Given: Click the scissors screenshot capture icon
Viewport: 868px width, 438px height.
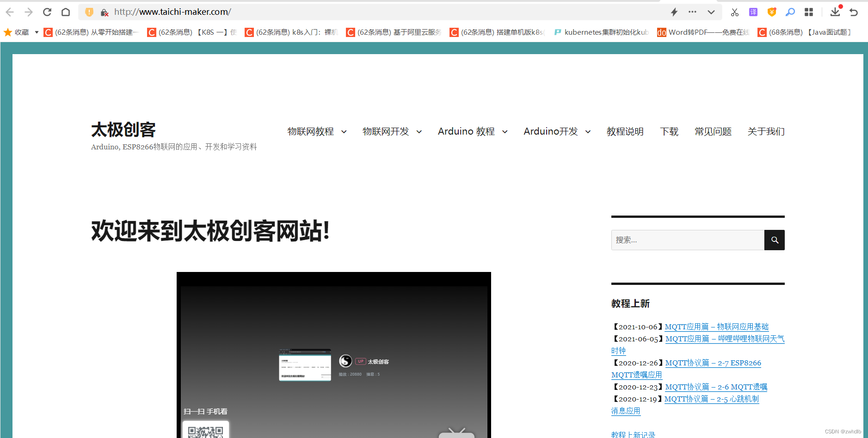Looking at the screenshot, I should pos(734,12).
